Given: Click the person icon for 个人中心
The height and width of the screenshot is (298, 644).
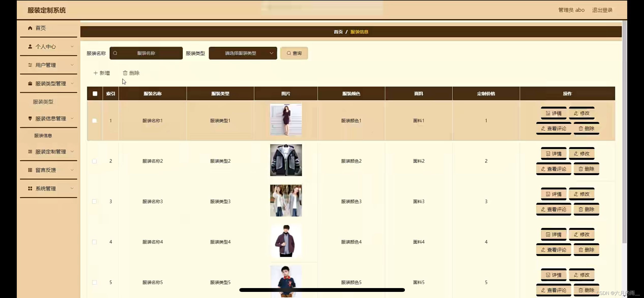Looking at the screenshot, I should pos(30,47).
